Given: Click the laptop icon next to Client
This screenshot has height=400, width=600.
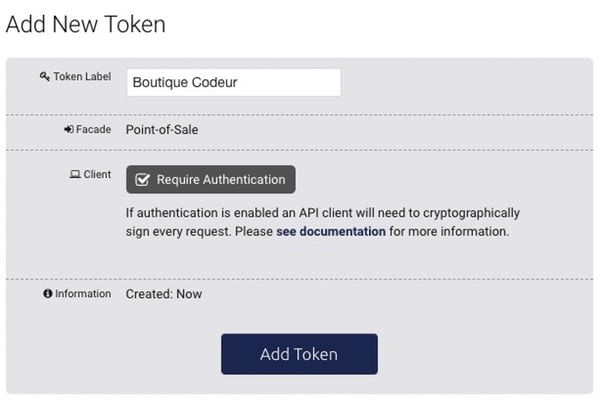Looking at the screenshot, I should click(74, 175).
